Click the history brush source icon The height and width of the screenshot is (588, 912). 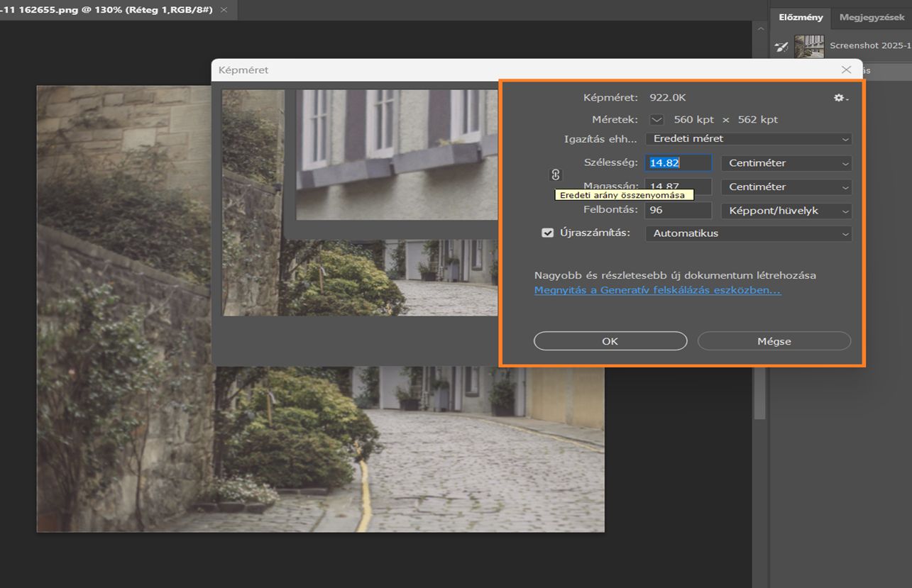(781, 47)
